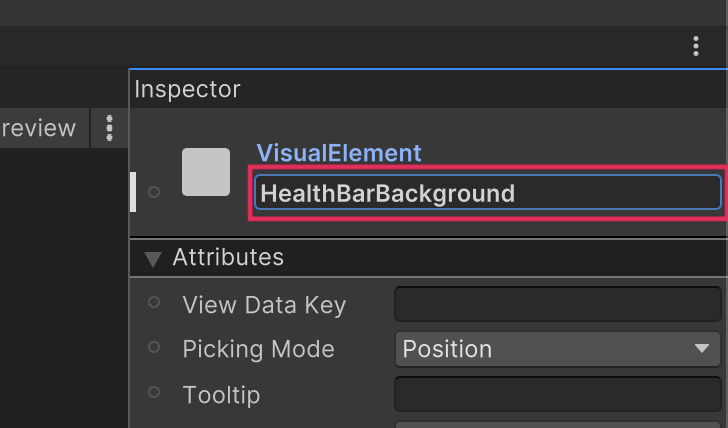Focus the HealthBarBackground name field
Image resolution: width=728 pixels, height=428 pixels.
click(487, 193)
